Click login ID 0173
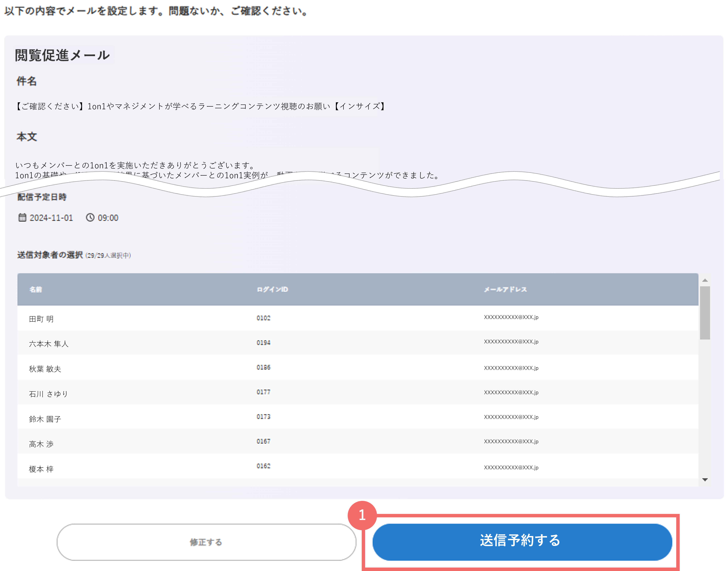 (x=264, y=417)
